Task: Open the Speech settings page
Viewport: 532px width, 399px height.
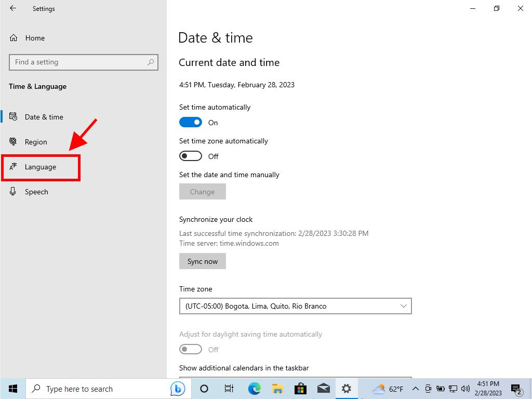Action: coord(36,192)
